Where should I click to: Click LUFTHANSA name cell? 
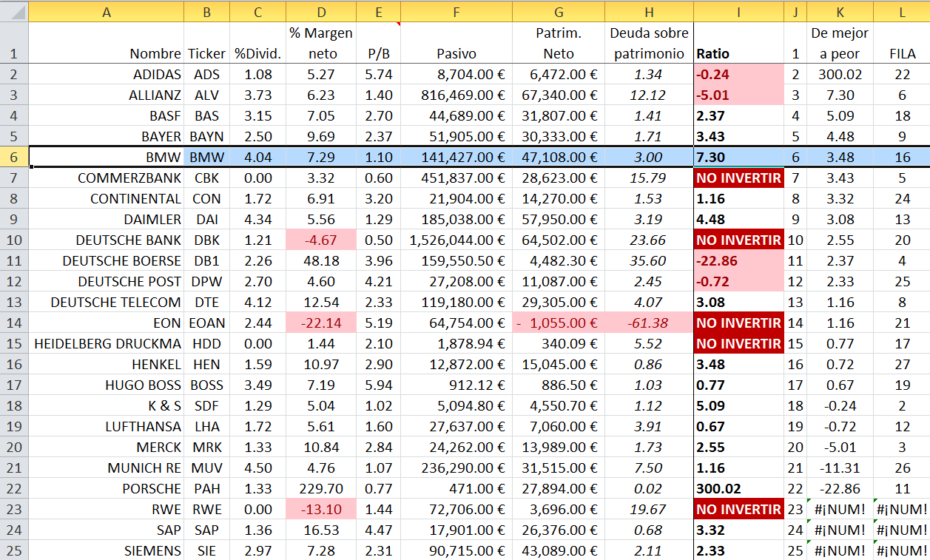click(x=106, y=426)
